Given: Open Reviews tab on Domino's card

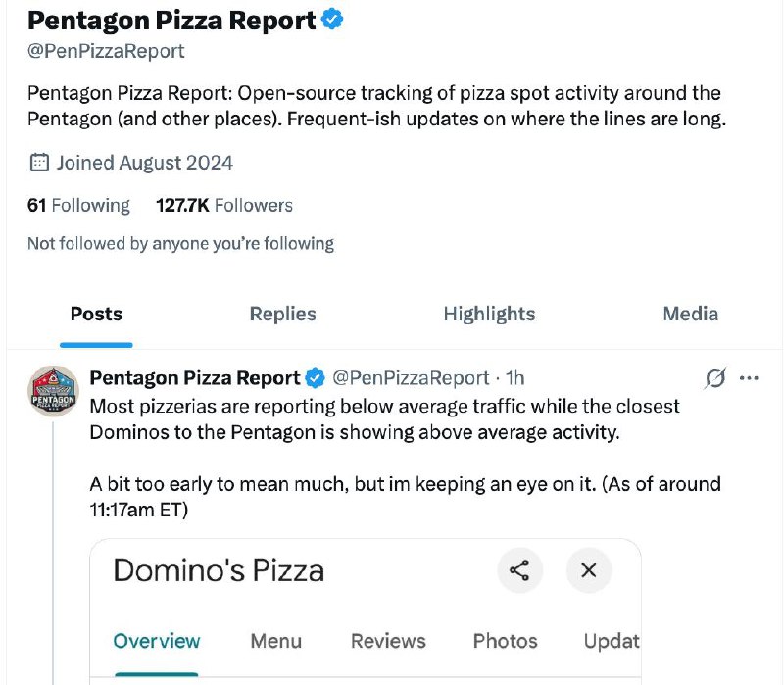Looking at the screenshot, I should [388, 641].
